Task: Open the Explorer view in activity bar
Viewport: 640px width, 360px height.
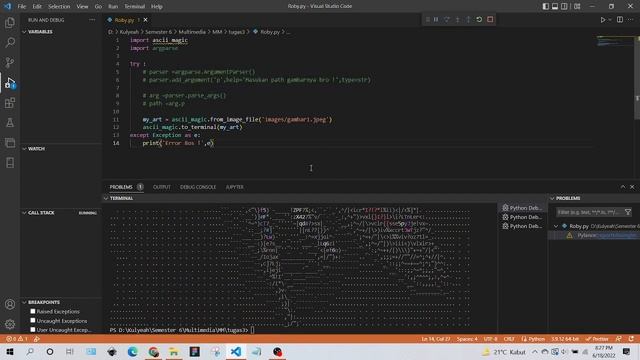Action: (10, 23)
